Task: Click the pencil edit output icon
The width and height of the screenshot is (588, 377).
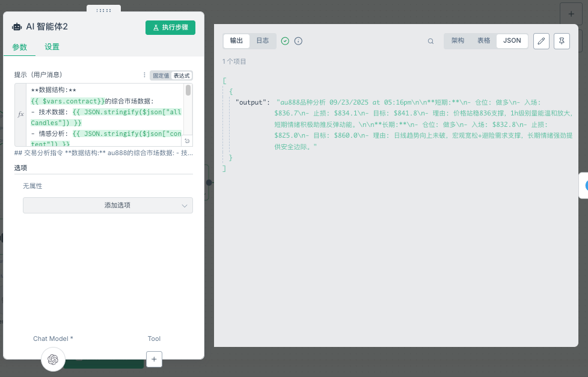Action: pos(541,41)
